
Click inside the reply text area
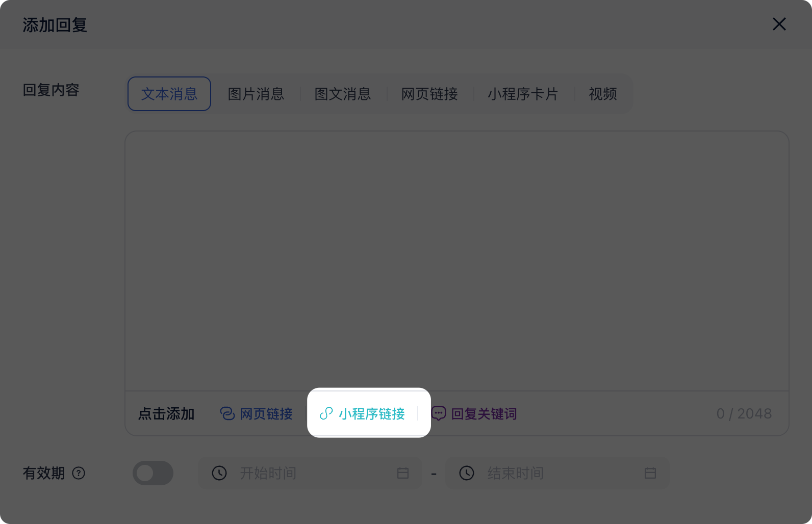457,261
